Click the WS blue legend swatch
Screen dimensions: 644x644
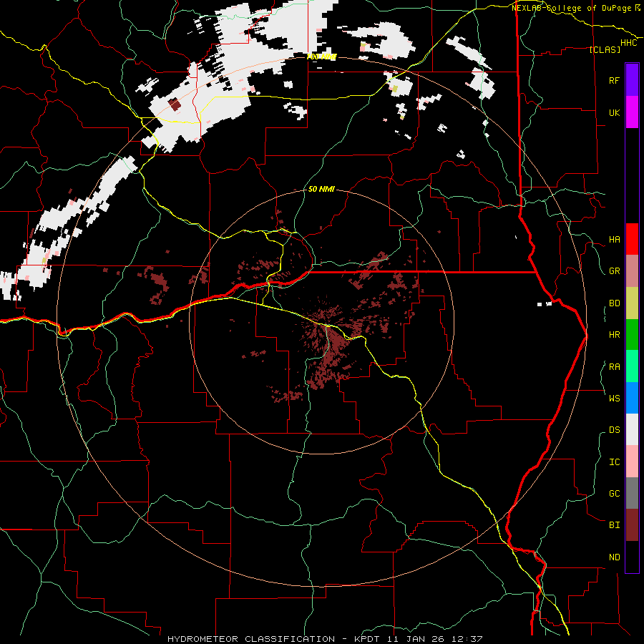[x=632, y=398]
